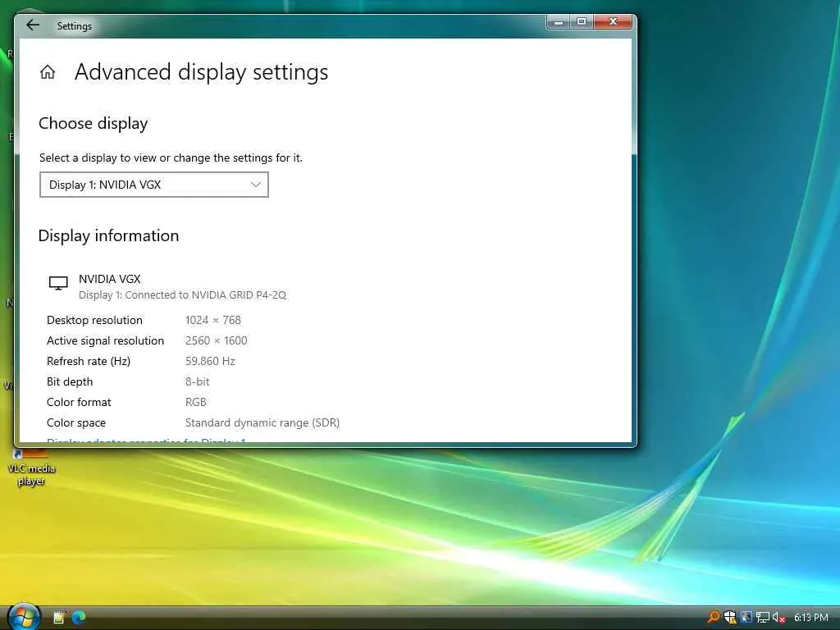This screenshot has width=840, height=630.
Task: Click the 'Refresh rate (Hz)' label
Action: pos(89,361)
